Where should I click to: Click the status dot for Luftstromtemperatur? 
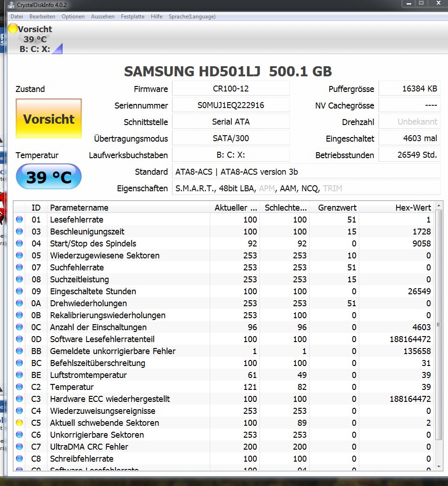point(19,375)
